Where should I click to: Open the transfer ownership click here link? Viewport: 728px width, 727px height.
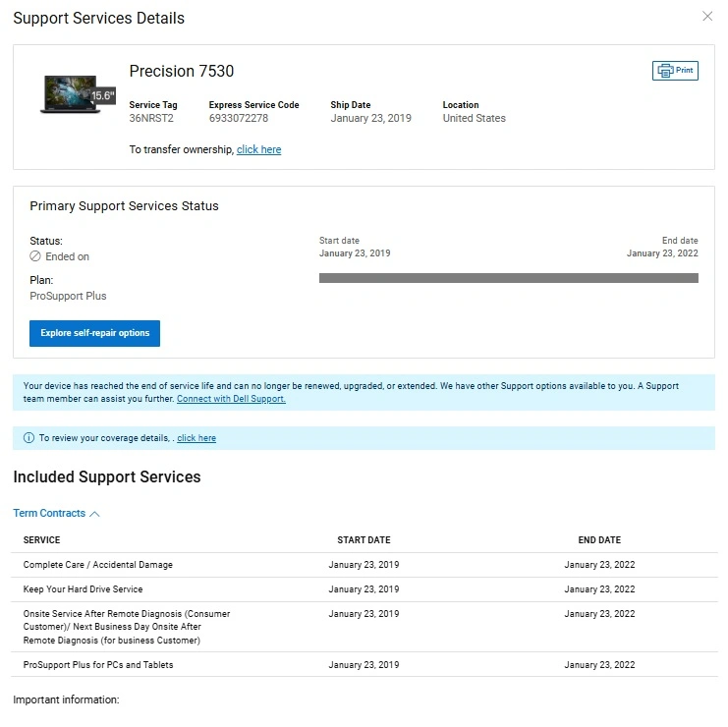point(258,149)
